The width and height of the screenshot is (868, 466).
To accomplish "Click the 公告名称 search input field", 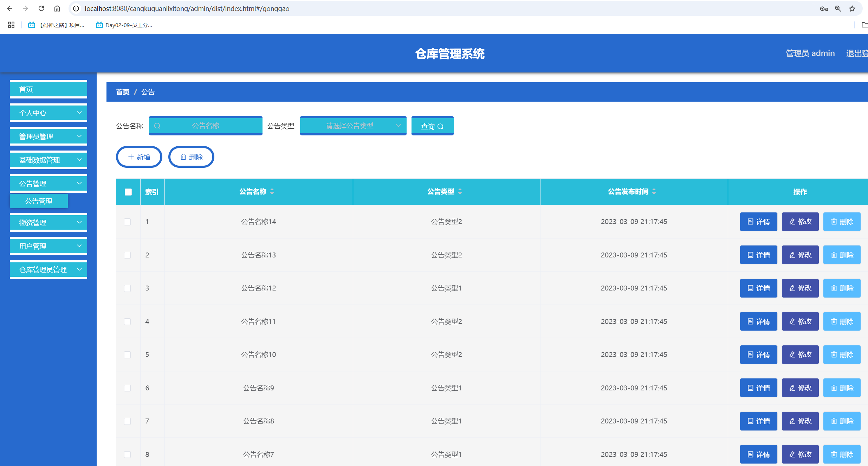I will tap(206, 126).
